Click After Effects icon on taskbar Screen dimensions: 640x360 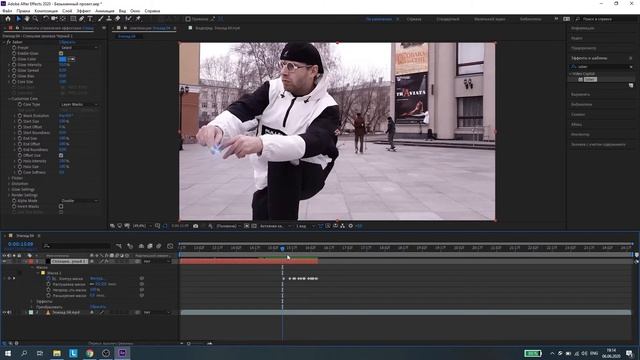coord(122,353)
